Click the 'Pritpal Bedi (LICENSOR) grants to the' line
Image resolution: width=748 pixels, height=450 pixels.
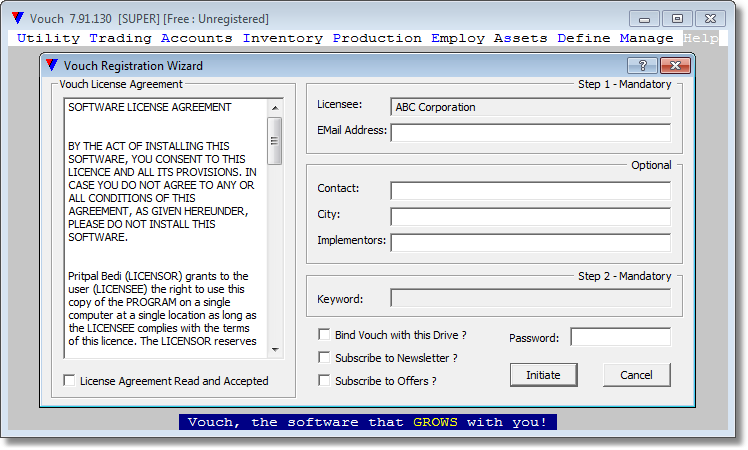(158, 276)
